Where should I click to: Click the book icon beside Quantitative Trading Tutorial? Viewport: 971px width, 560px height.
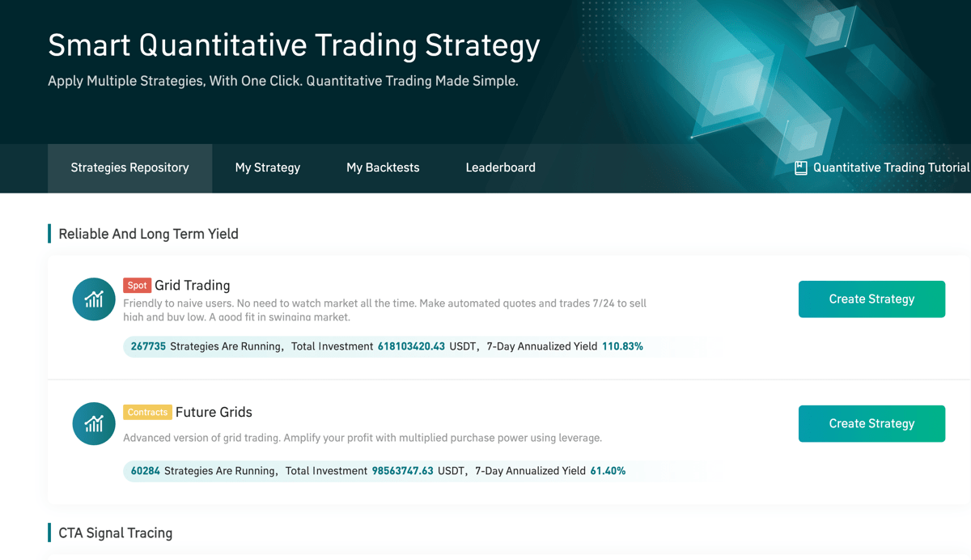point(800,168)
